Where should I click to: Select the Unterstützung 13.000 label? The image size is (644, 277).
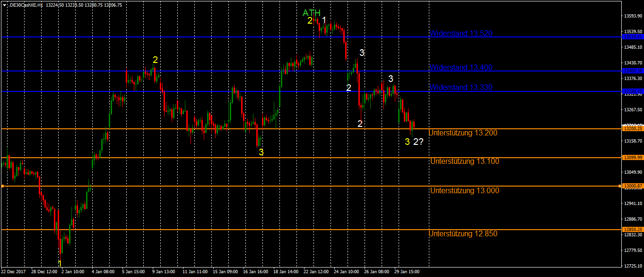pos(465,191)
